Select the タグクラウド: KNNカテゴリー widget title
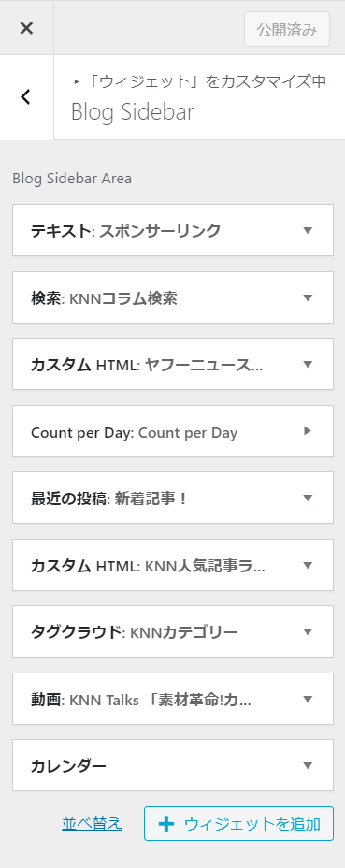The image size is (345, 868). 135,632
